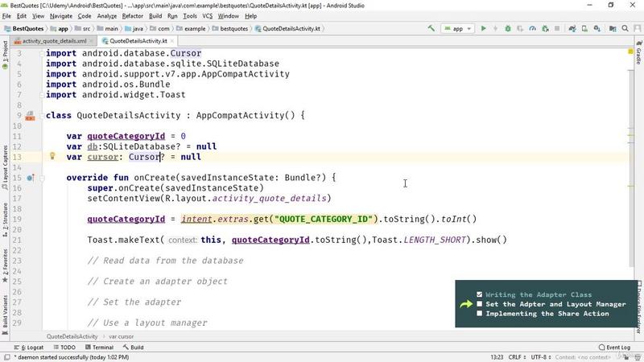Open the Context status bar dropdown

click(x=582, y=357)
